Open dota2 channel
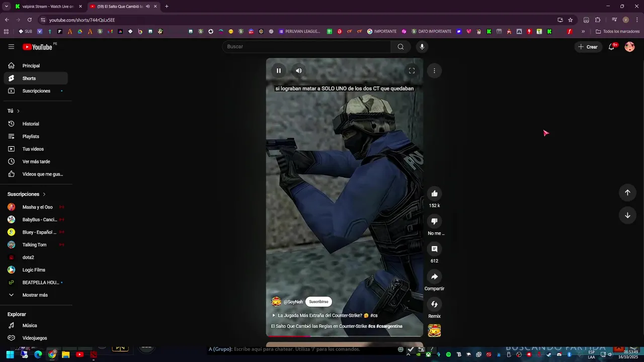 coord(36,257)
